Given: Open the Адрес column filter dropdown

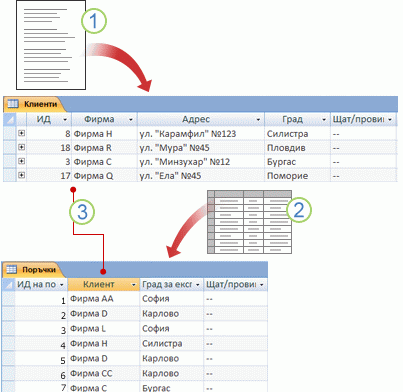Looking at the screenshot, I should pos(258,119).
